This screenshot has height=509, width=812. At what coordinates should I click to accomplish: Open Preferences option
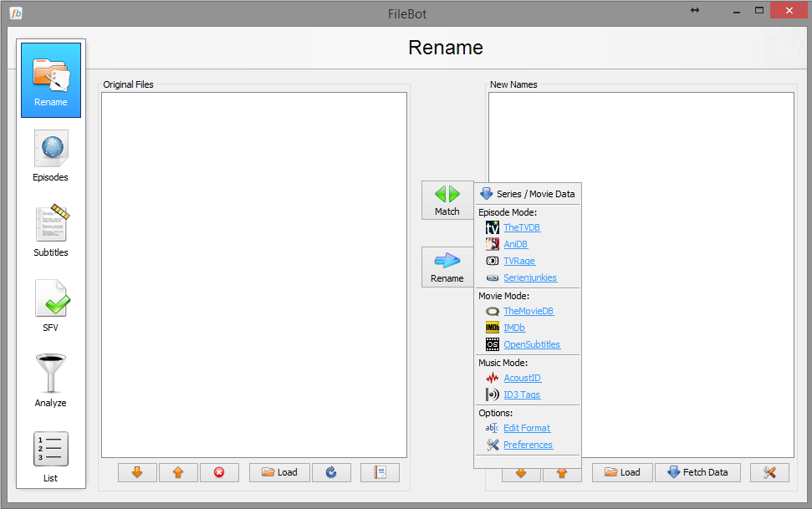coord(528,445)
